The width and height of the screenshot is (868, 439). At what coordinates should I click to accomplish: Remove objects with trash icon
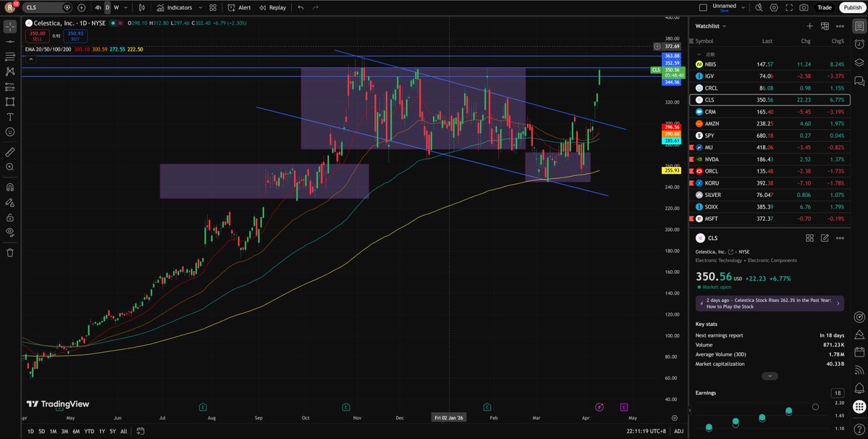click(10, 252)
